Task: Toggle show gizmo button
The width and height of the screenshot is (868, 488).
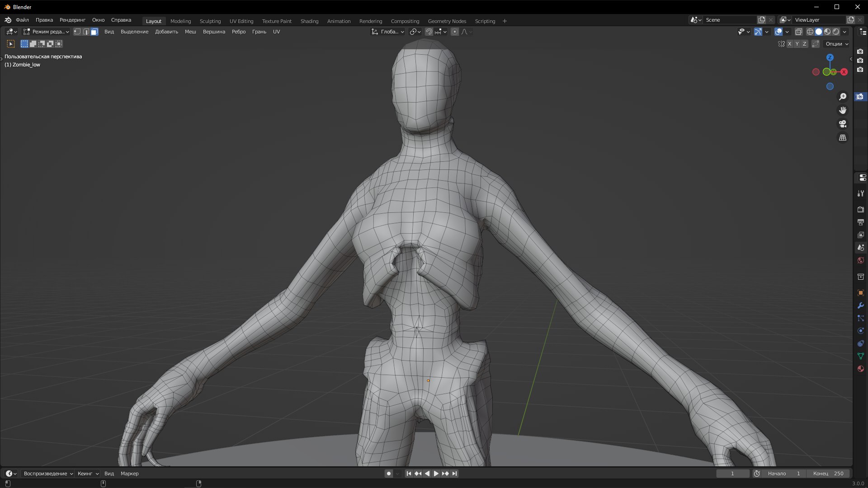Action: point(758,32)
